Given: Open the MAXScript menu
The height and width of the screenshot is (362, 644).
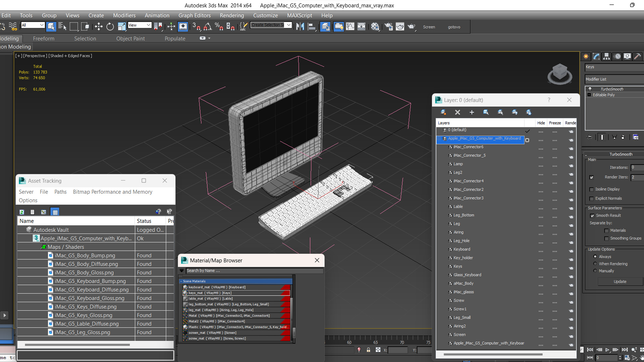Looking at the screenshot, I should tap(300, 15).
